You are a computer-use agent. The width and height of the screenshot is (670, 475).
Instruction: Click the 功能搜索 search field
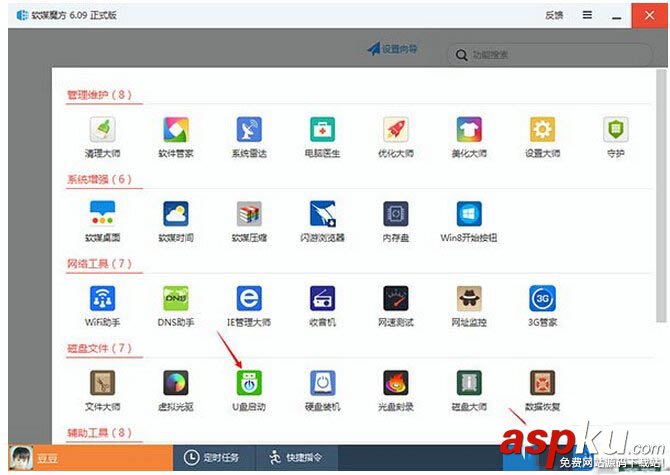point(550,55)
